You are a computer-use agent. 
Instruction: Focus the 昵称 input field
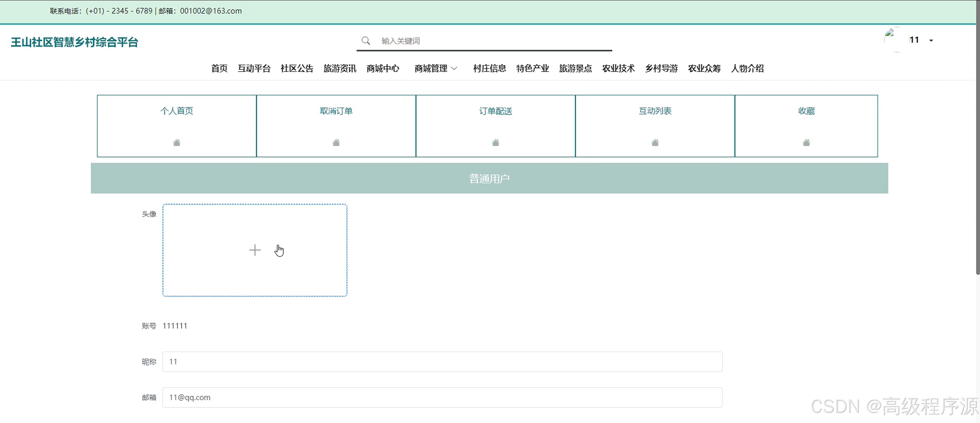point(442,362)
